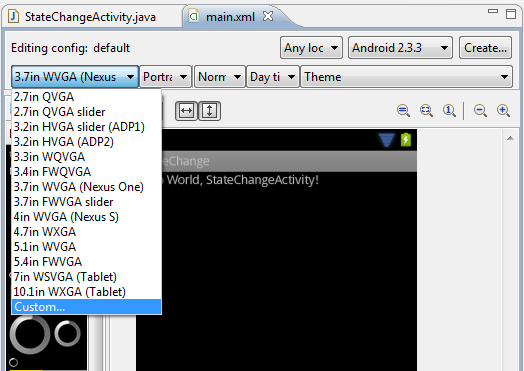Open the Day time dropdown
The width and height of the screenshot is (524, 371).
[x=273, y=77]
